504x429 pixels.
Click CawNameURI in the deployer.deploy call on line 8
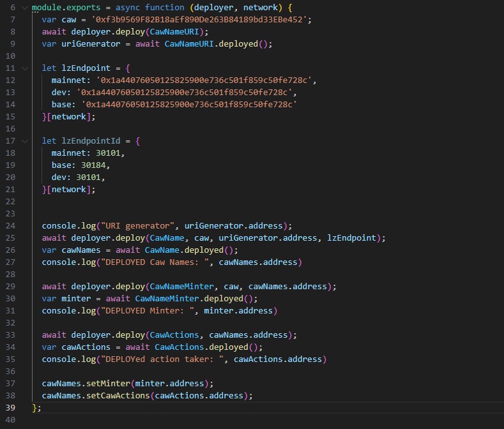(x=174, y=32)
